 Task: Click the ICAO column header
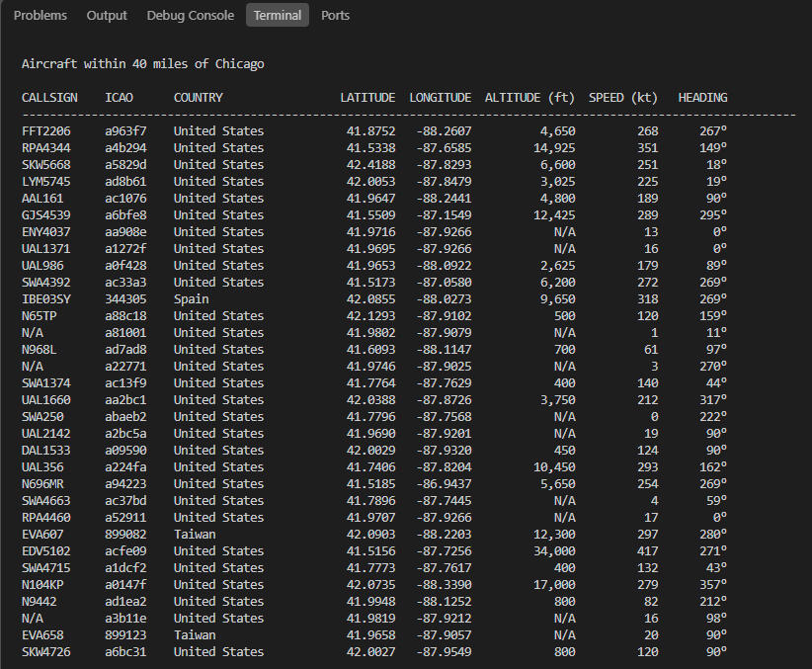coord(120,98)
